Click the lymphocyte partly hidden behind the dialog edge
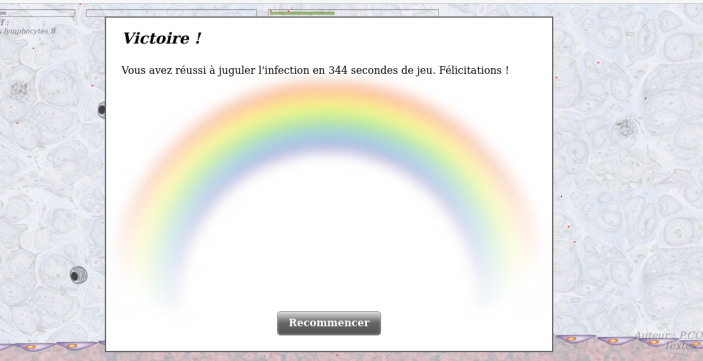This screenshot has height=361, width=703. pyautogui.click(x=102, y=109)
